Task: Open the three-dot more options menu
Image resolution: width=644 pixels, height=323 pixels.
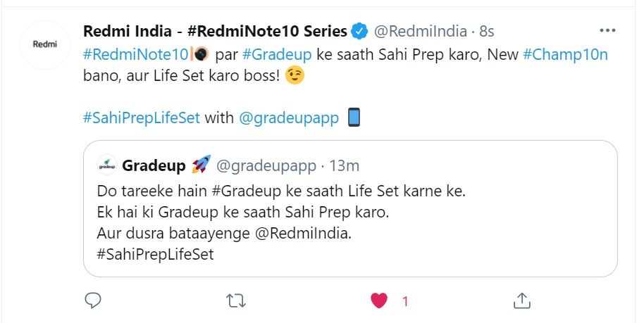Action: click(x=607, y=31)
